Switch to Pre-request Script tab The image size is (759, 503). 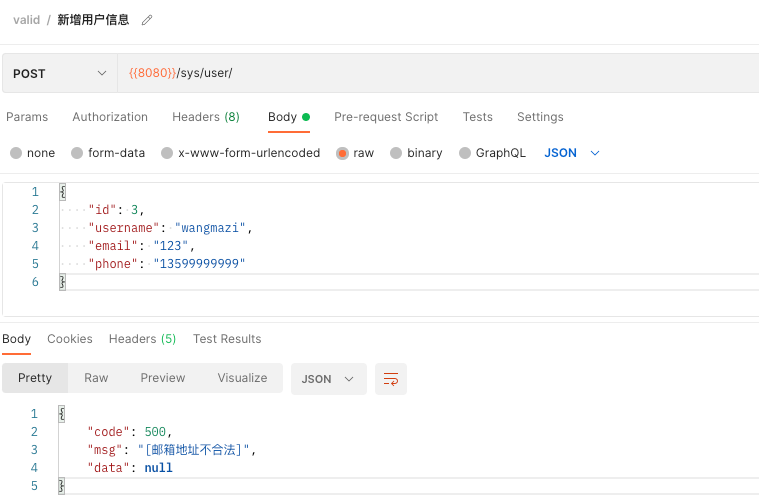(386, 117)
